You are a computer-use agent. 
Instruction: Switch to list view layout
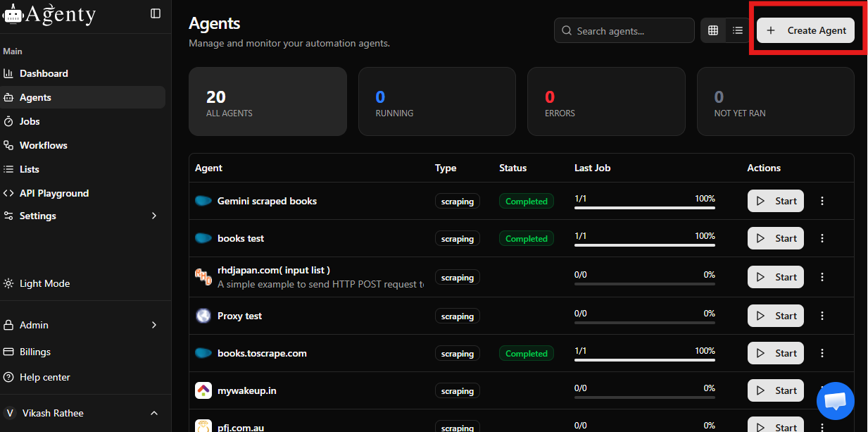click(x=737, y=30)
